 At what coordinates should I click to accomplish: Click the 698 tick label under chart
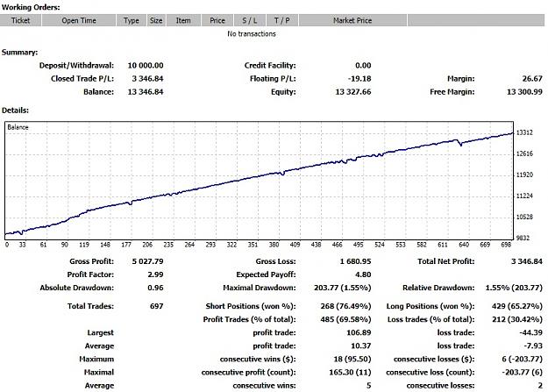506,245
